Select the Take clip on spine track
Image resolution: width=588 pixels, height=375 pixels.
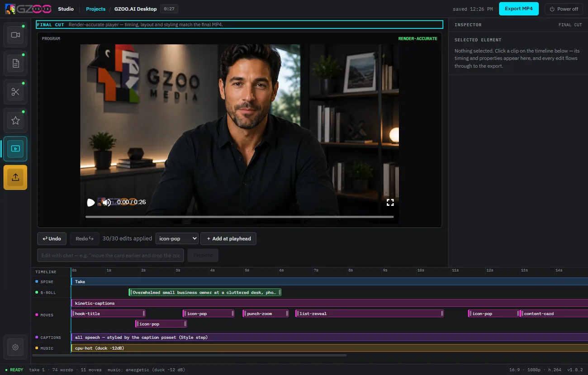(329, 281)
